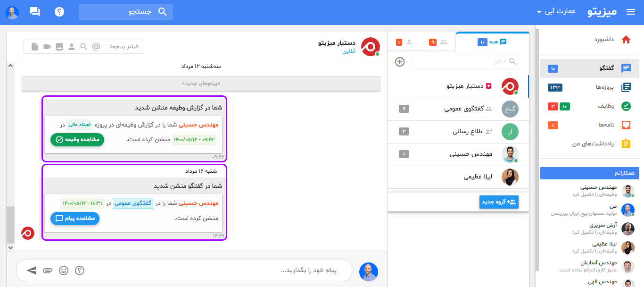Click the search icon in فیلتر پیام‌ها bar
Image resolution: width=644 pixels, height=287 pixels.
pos(84,47)
